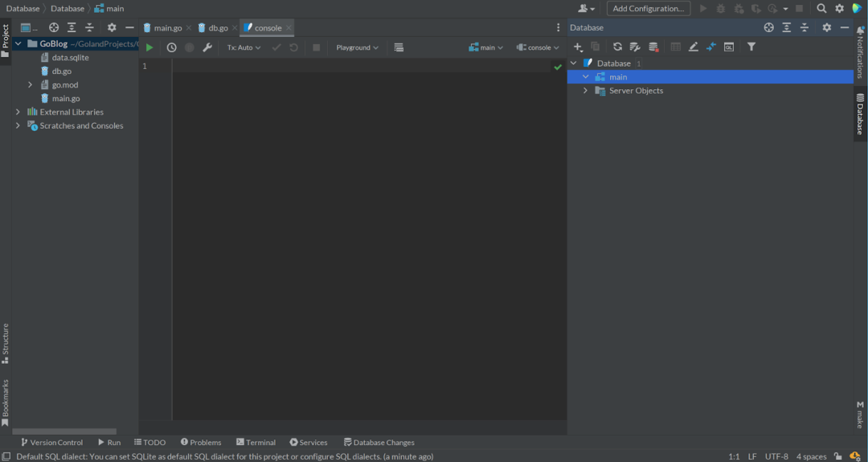This screenshot has height=462, width=868.
Task: Select main.go in project tree
Action: point(66,99)
